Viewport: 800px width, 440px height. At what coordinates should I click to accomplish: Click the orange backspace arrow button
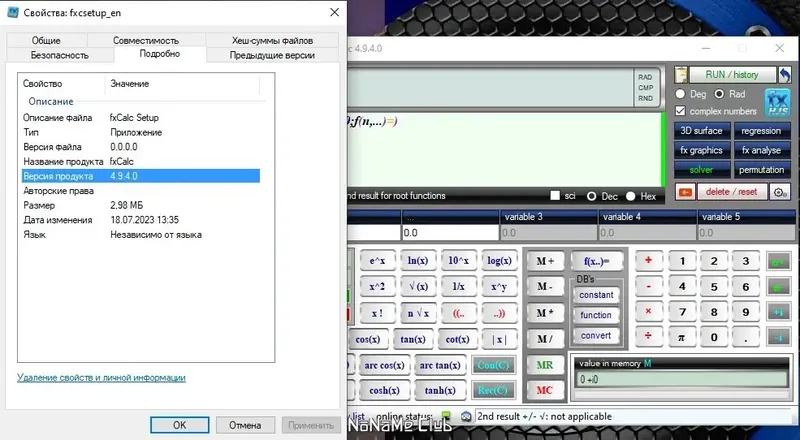pyautogui.click(x=685, y=192)
